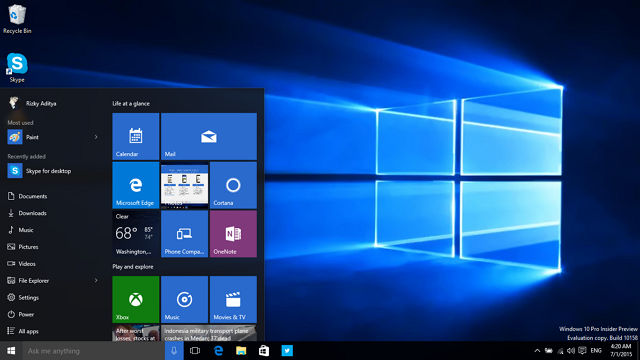Expand the Paint jump list arrow
The image size is (640, 360).
coord(96,137)
